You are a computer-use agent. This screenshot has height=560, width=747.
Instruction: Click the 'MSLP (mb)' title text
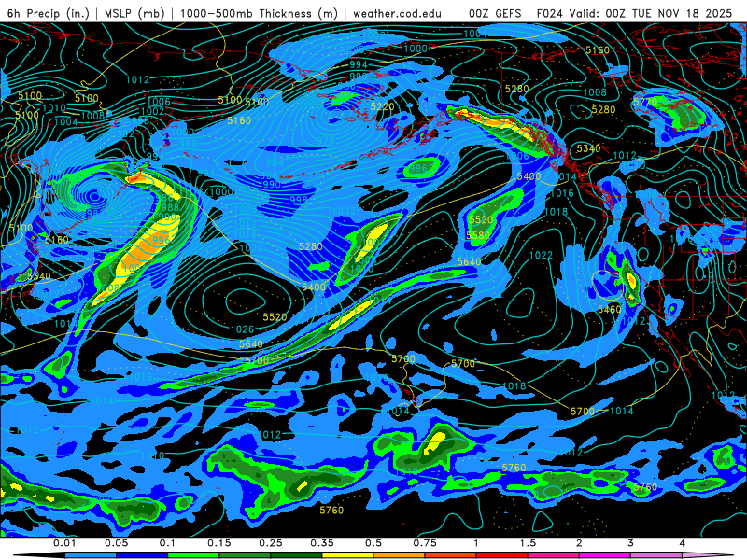click(x=134, y=13)
